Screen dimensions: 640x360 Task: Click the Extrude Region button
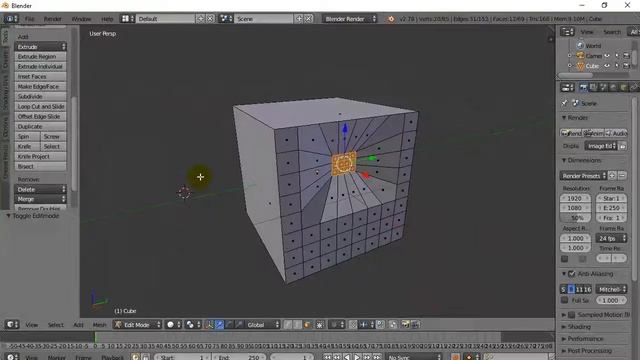tap(40, 57)
